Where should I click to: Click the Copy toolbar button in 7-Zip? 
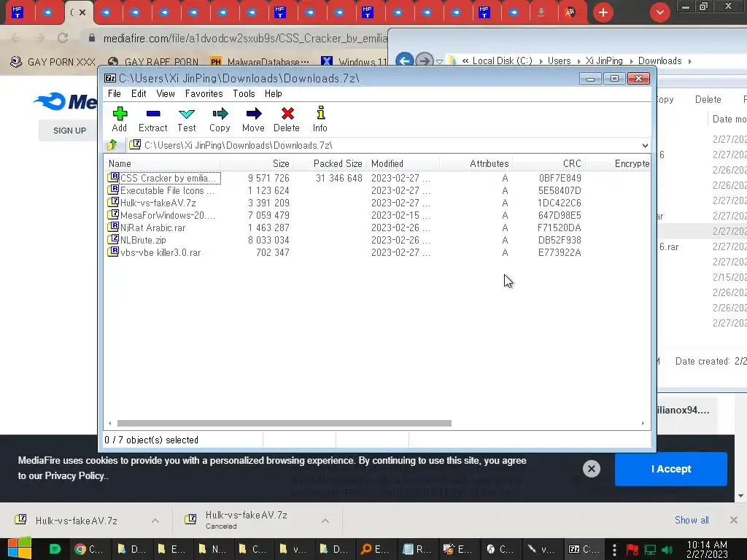point(220,119)
